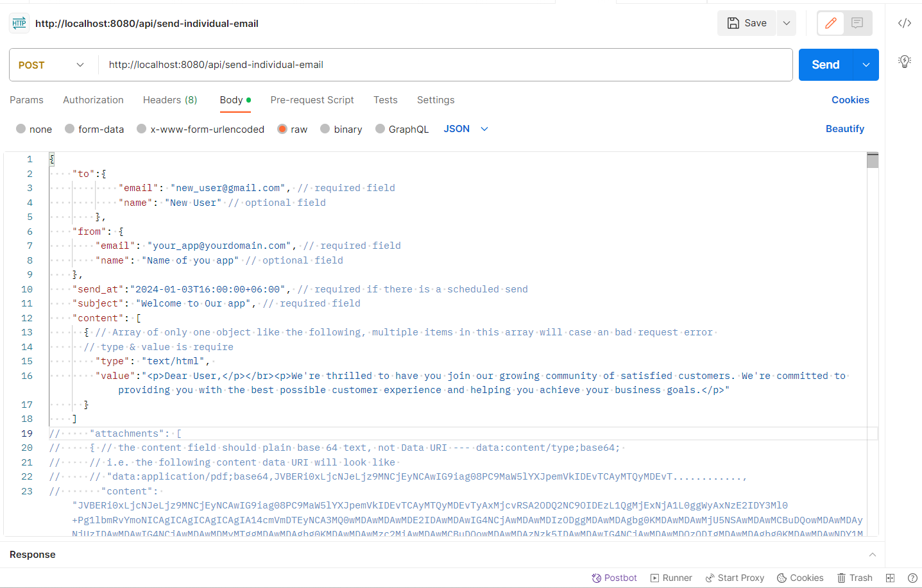Click Start Proxy in status bar

[x=735, y=578]
